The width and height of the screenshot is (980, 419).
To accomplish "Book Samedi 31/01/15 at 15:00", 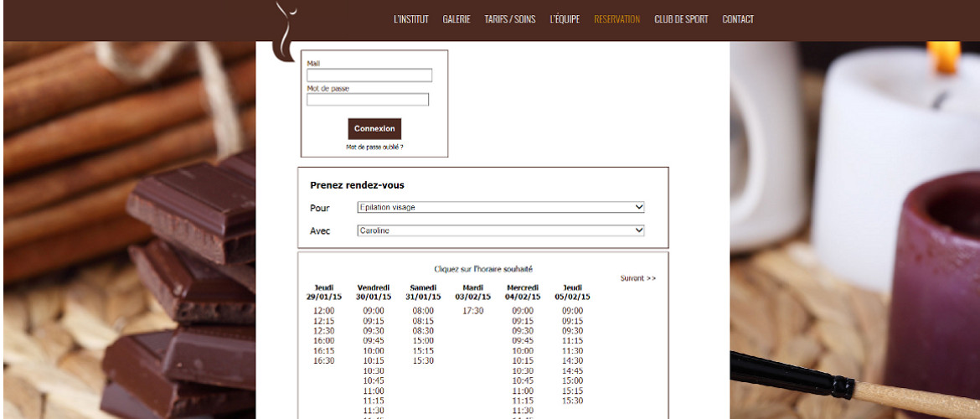I will click(x=423, y=341).
